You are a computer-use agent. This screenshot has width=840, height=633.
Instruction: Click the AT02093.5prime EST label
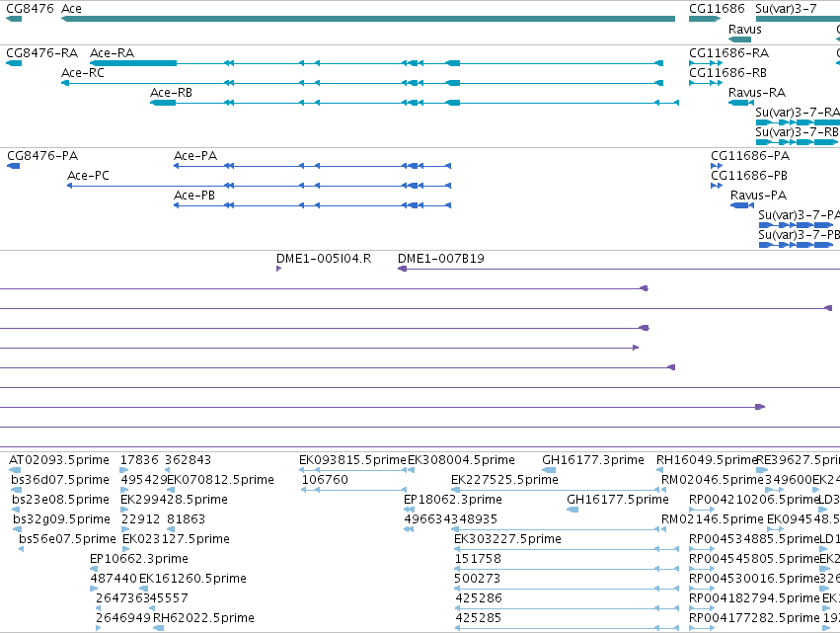coord(59,460)
